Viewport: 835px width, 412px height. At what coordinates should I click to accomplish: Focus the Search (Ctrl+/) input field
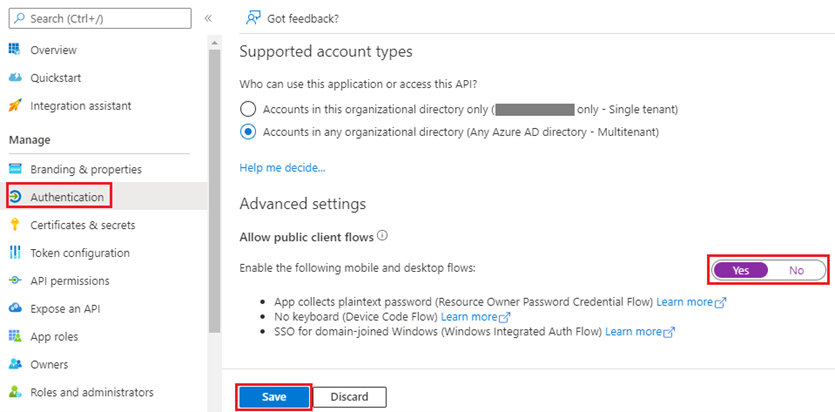100,18
